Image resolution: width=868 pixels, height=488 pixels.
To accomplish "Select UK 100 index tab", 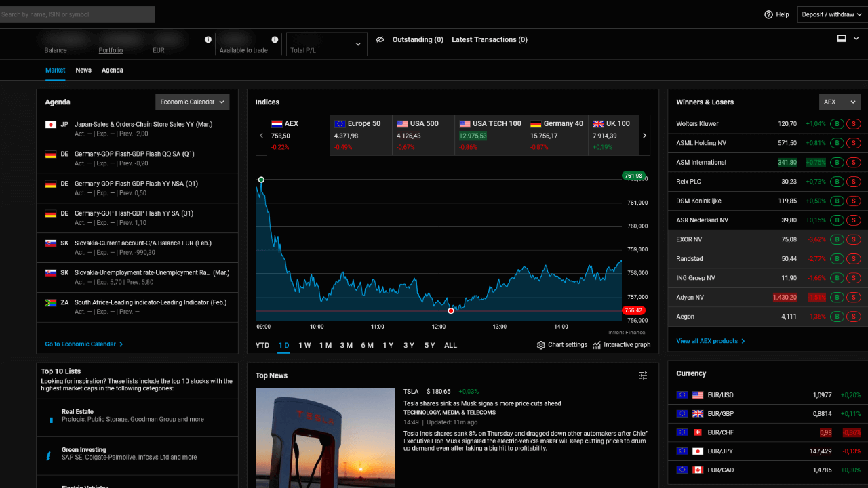I will pos(614,135).
